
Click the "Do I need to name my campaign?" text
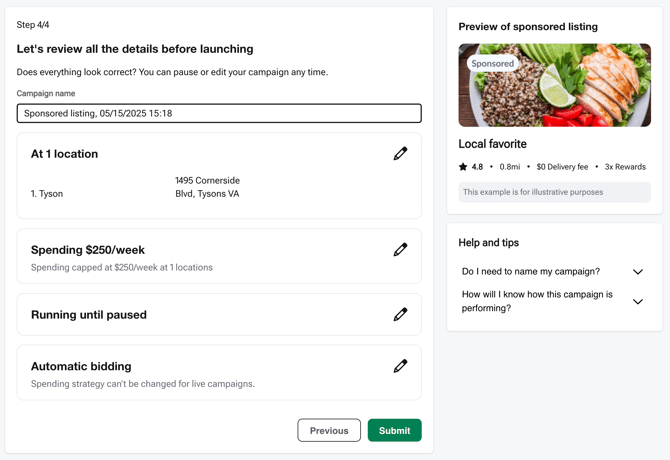tap(531, 272)
